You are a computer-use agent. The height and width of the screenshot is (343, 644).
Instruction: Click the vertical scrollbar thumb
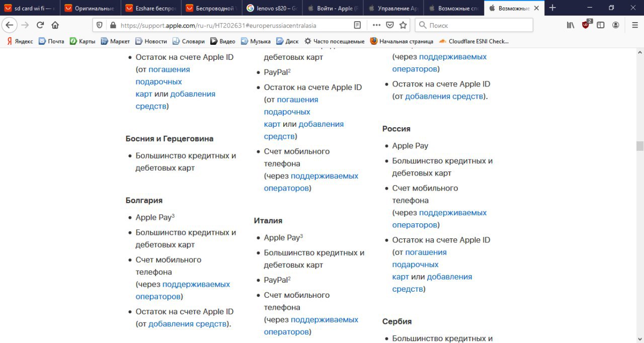[639, 146]
